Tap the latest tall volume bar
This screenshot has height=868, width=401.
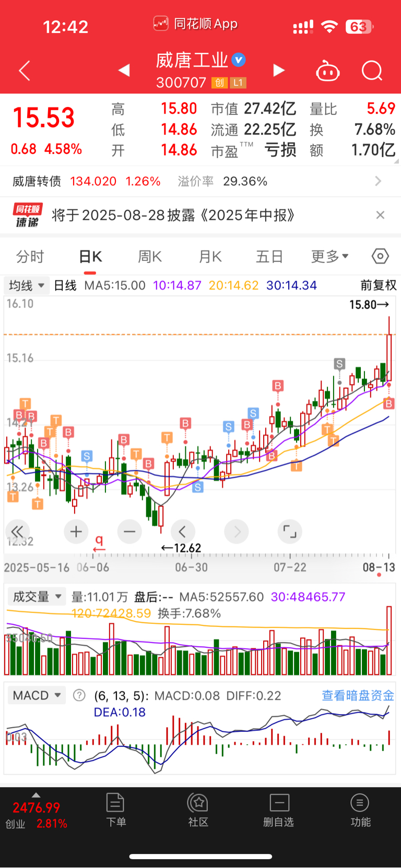(389, 640)
